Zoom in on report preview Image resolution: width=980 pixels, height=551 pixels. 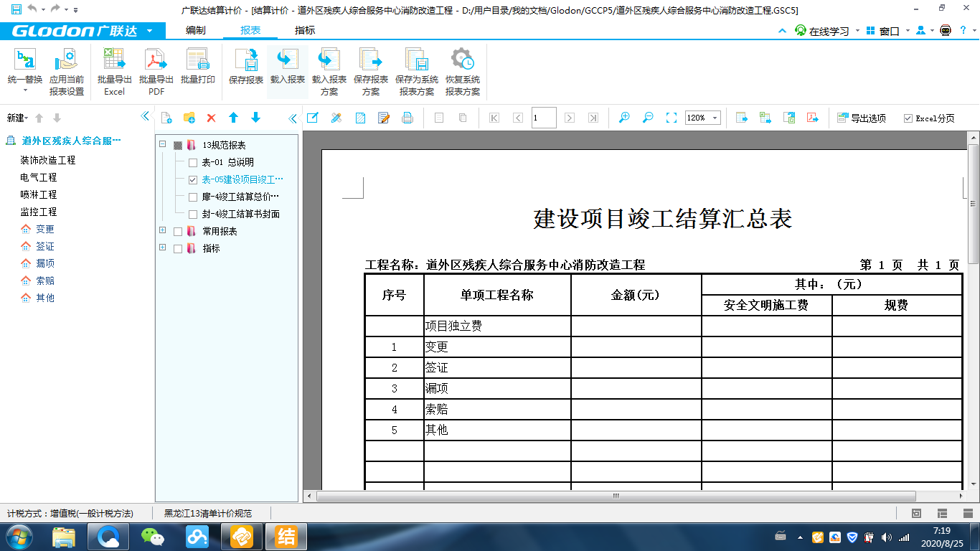click(x=624, y=118)
